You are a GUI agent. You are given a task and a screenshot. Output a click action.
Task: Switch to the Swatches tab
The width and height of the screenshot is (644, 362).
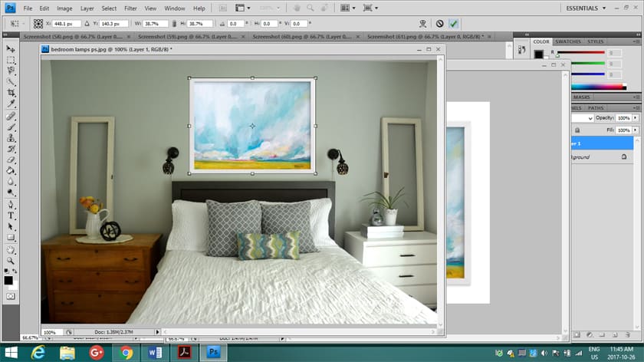568,41
